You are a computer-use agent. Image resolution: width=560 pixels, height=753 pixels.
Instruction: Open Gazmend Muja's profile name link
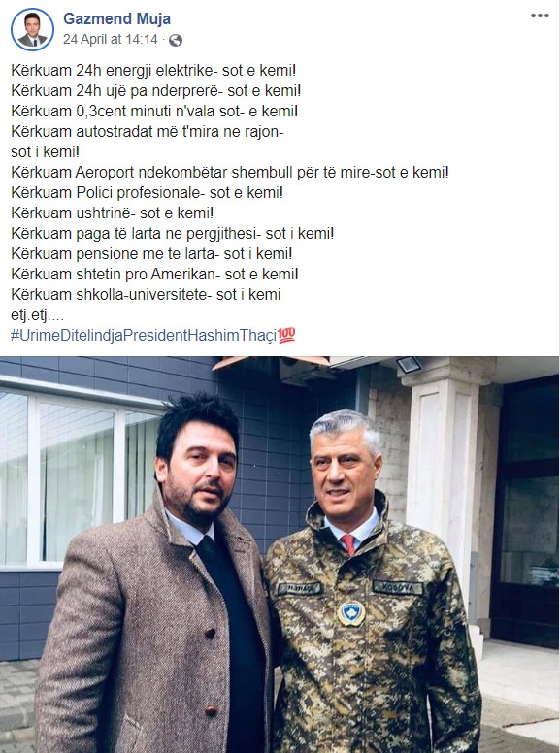click(x=116, y=18)
